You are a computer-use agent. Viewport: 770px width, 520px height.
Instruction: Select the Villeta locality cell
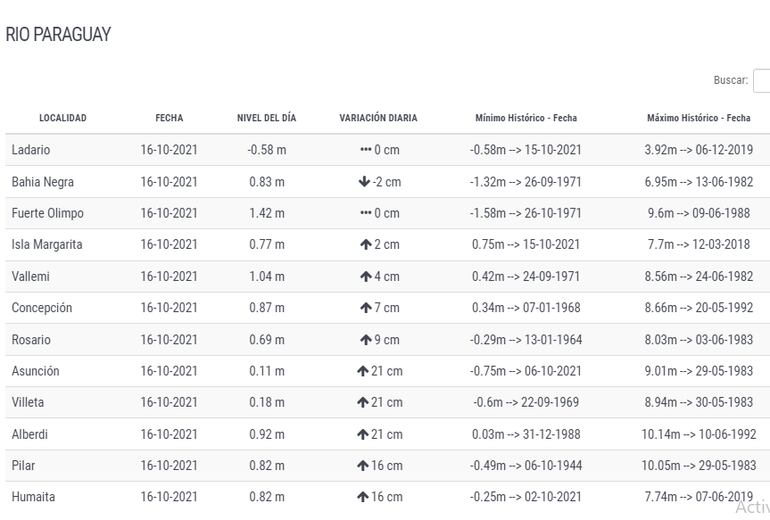[29, 403]
